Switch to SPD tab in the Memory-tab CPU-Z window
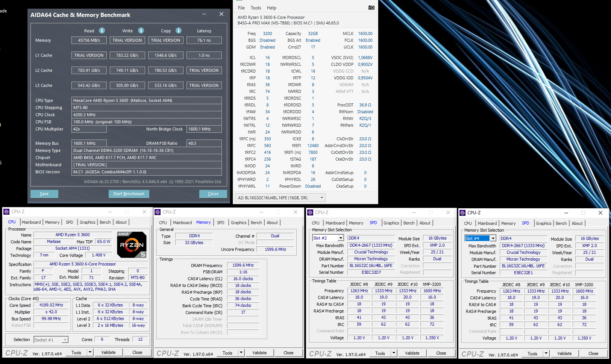Screen dimensions: 611x364 pos(221,223)
